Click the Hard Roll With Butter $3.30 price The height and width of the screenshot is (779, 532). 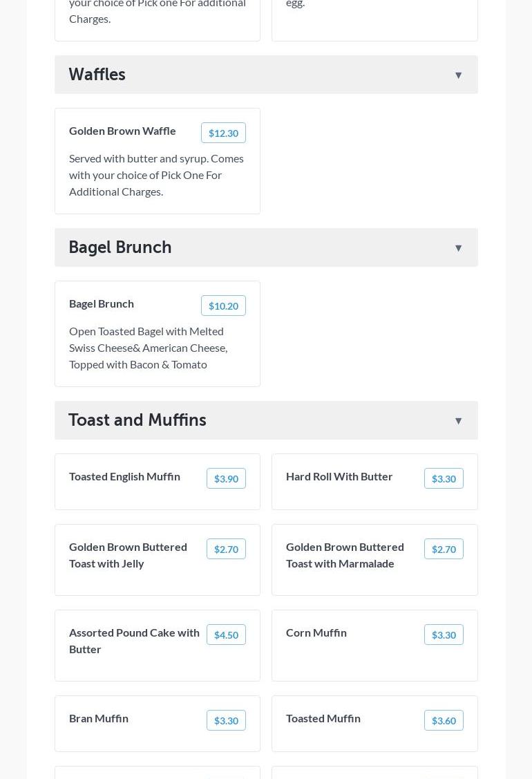coord(444,478)
